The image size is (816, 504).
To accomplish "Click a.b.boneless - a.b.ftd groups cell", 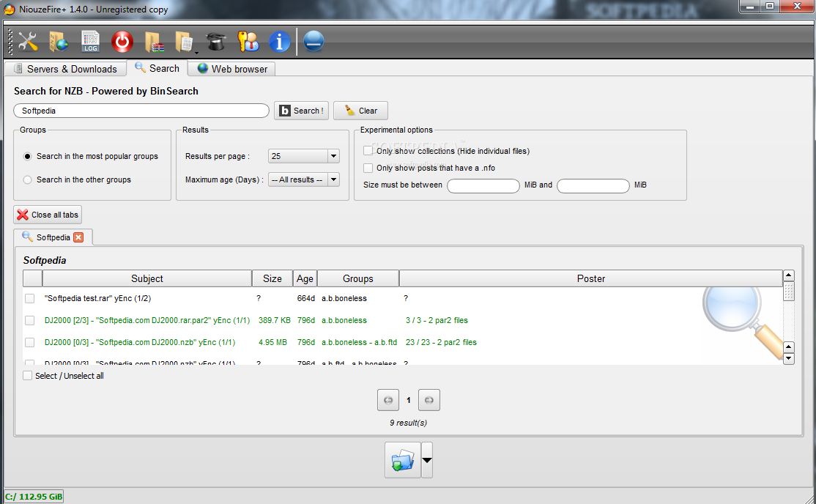I will pyautogui.click(x=359, y=342).
